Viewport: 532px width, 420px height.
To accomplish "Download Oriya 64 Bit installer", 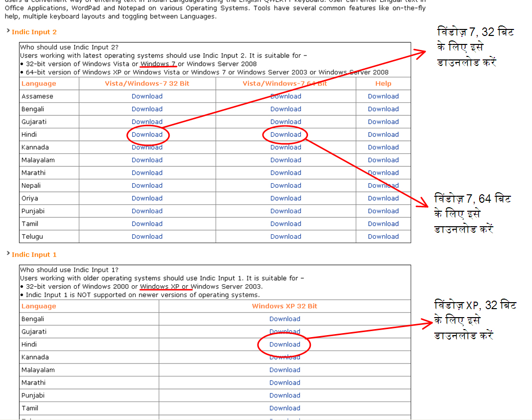I will pyautogui.click(x=285, y=198).
